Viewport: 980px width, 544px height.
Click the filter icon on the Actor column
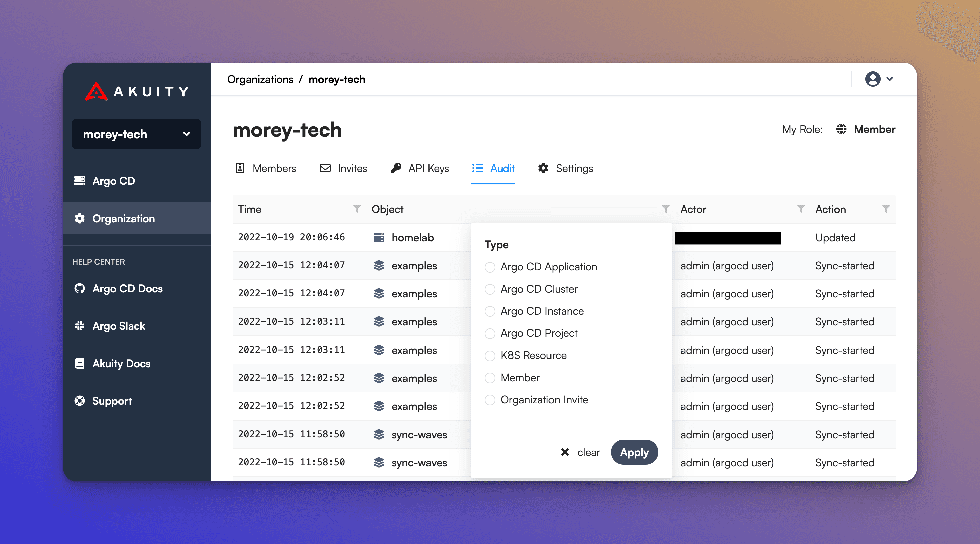tap(801, 209)
